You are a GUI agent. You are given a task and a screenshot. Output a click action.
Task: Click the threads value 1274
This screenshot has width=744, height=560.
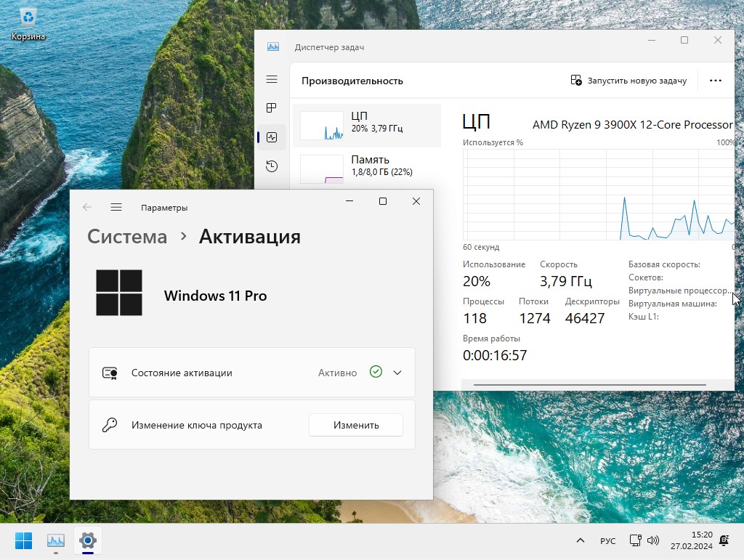535,319
